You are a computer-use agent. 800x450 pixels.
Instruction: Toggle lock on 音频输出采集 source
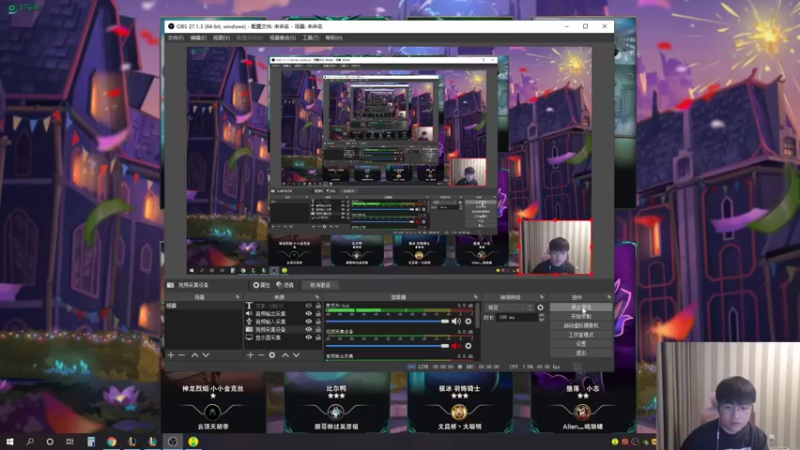click(x=318, y=314)
